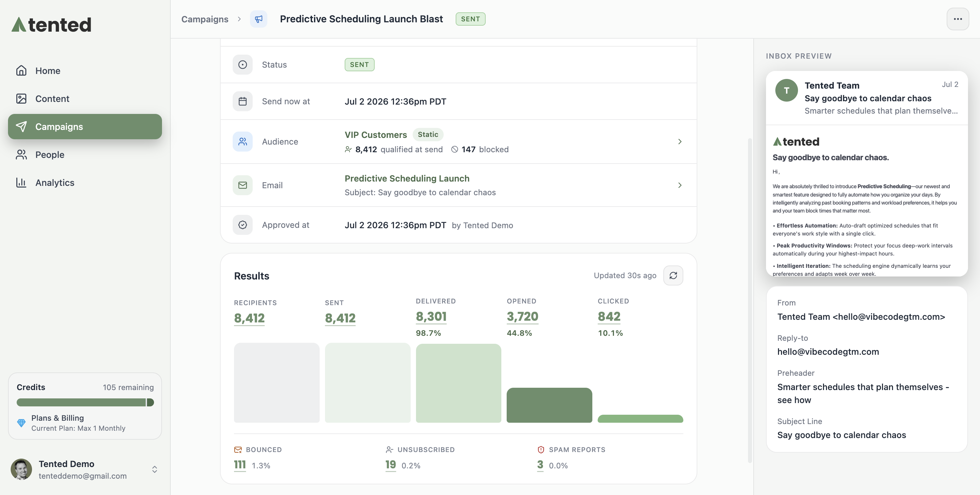Click the T avatar in inbox preview
The image size is (980, 495).
click(x=786, y=91)
